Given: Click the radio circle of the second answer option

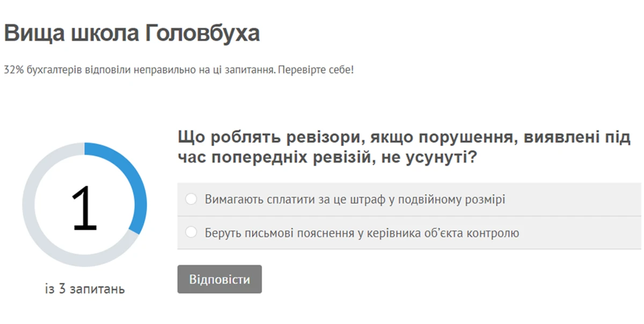Looking at the screenshot, I should pos(191,233).
